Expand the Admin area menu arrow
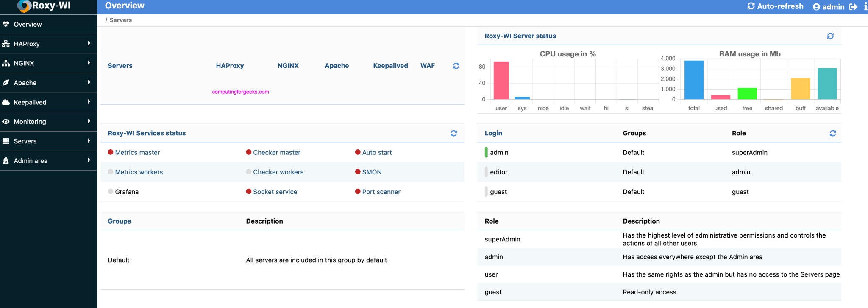Viewport: 868px width, 308px height. click(x=89, y=160)
